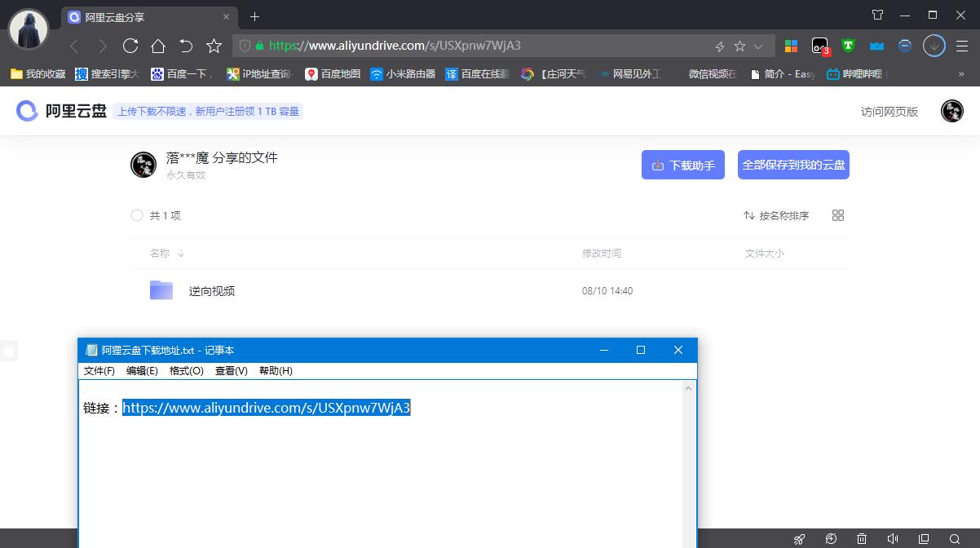Image resolution: width=980 pixels, height=548 pixels.
Task: Open Notepad 查看(V) menu
Action: click(231, 371)
